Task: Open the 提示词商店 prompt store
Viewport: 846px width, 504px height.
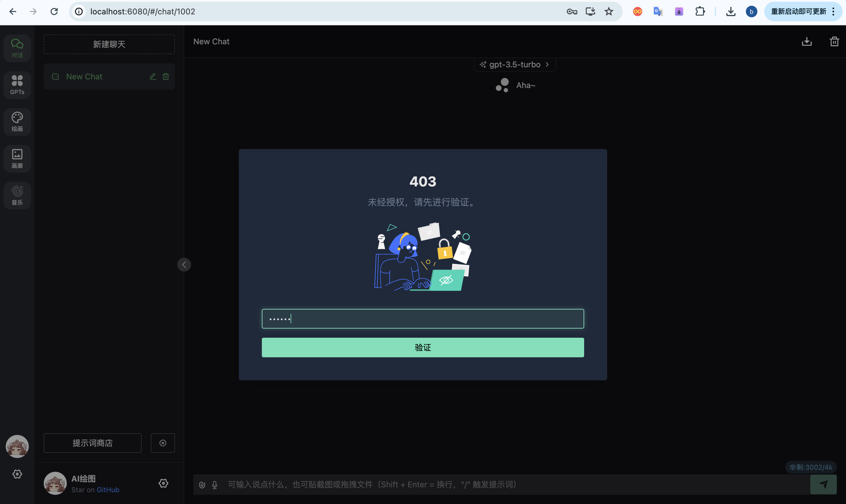Action: 92,443
